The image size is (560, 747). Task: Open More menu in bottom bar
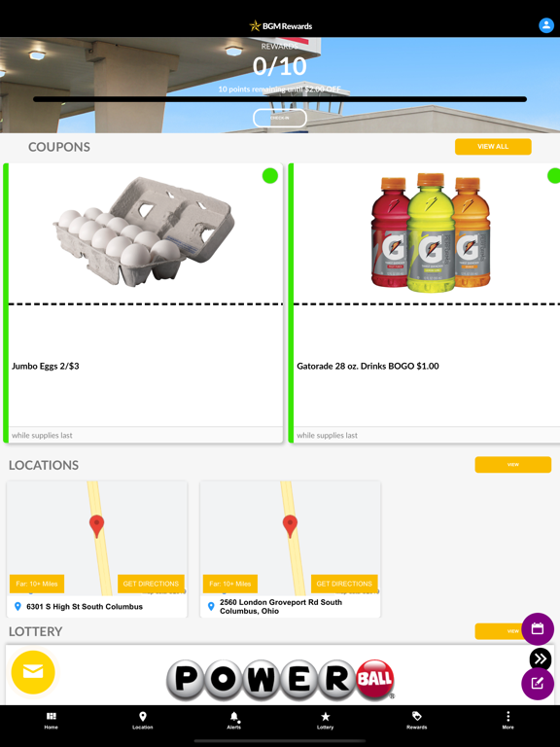tap(508, 721)
